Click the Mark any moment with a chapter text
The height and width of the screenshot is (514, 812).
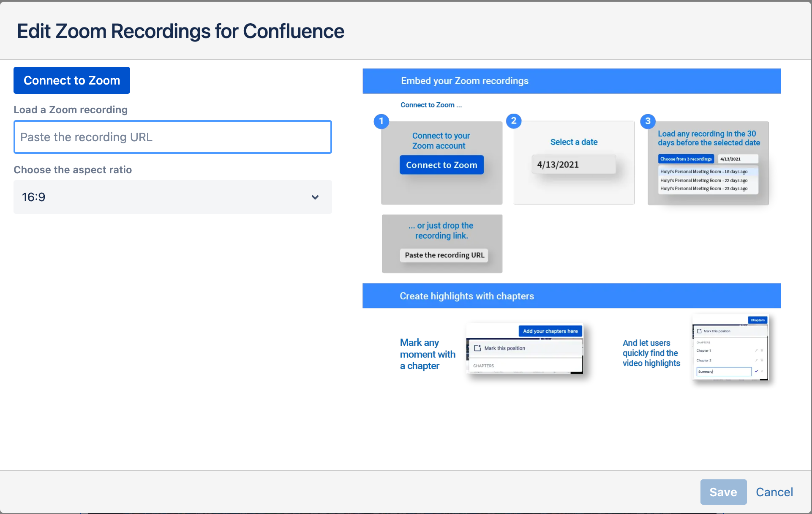[428, 354]
